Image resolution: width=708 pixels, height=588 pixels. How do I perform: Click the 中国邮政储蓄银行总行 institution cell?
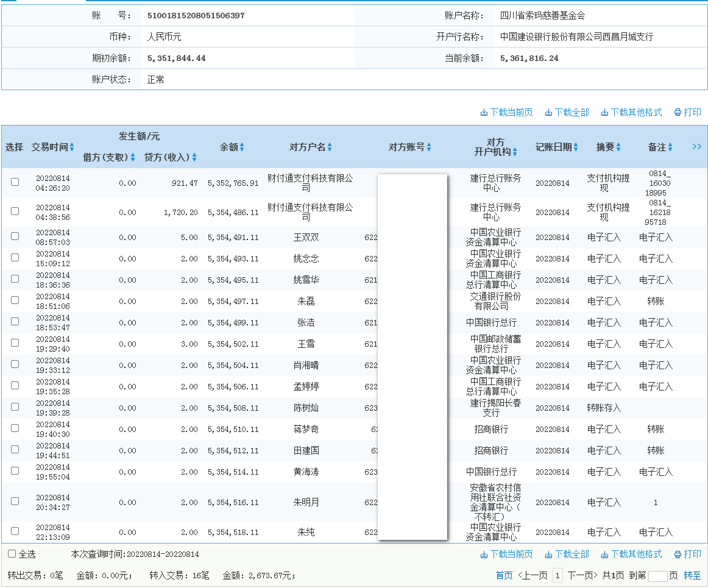[495, 344]
